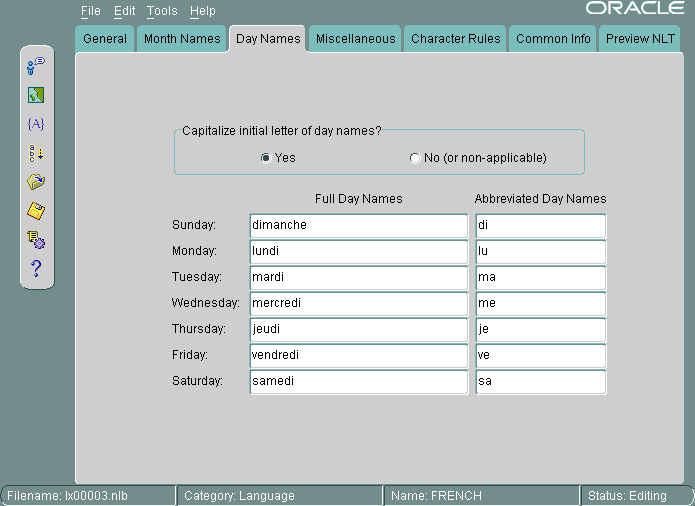Switch to the Month Names tab
695x506 pixels.
click(x=181, y=39)
